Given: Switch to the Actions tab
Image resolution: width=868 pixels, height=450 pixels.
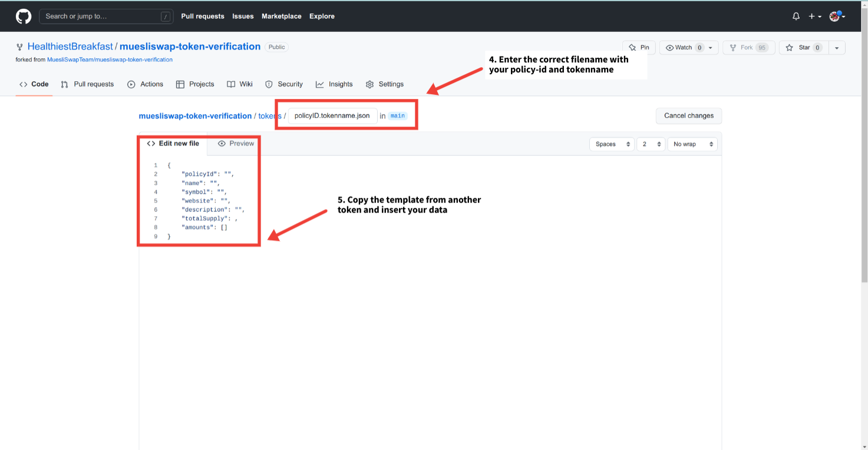Looking at the screenshot, I should [145, 84].
